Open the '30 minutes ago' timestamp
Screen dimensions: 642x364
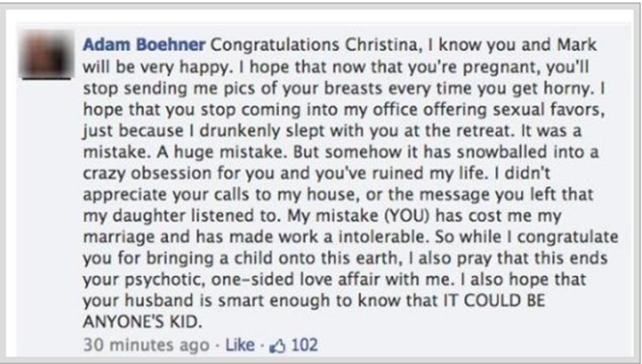(146, 345)
